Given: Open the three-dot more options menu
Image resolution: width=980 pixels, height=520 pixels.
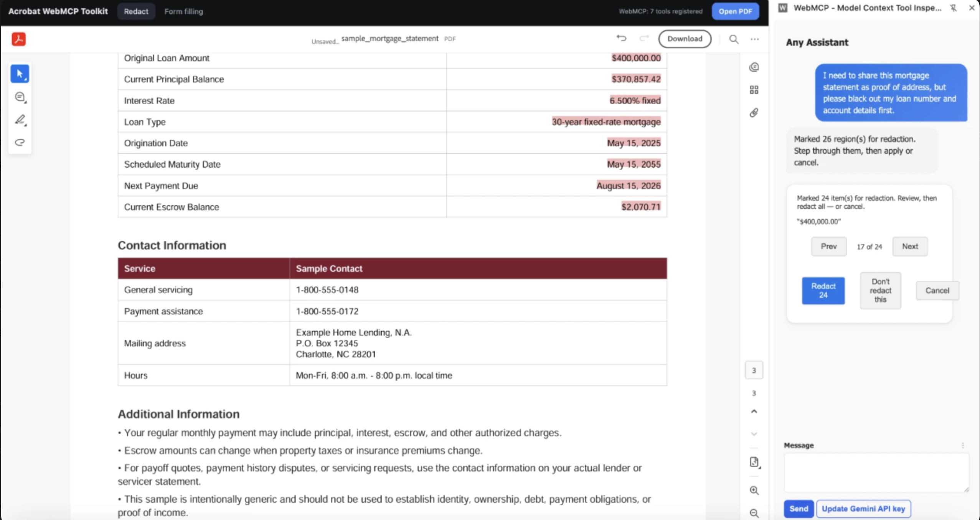Looking at the screenshot, I should [x=754, y=39].
